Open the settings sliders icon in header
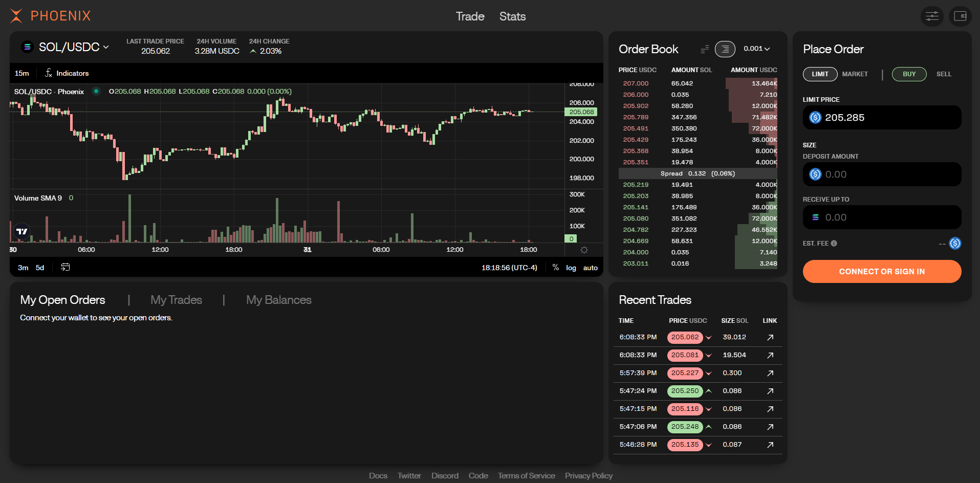This screenshot has height=483, width=980. (x=932, y=16)
